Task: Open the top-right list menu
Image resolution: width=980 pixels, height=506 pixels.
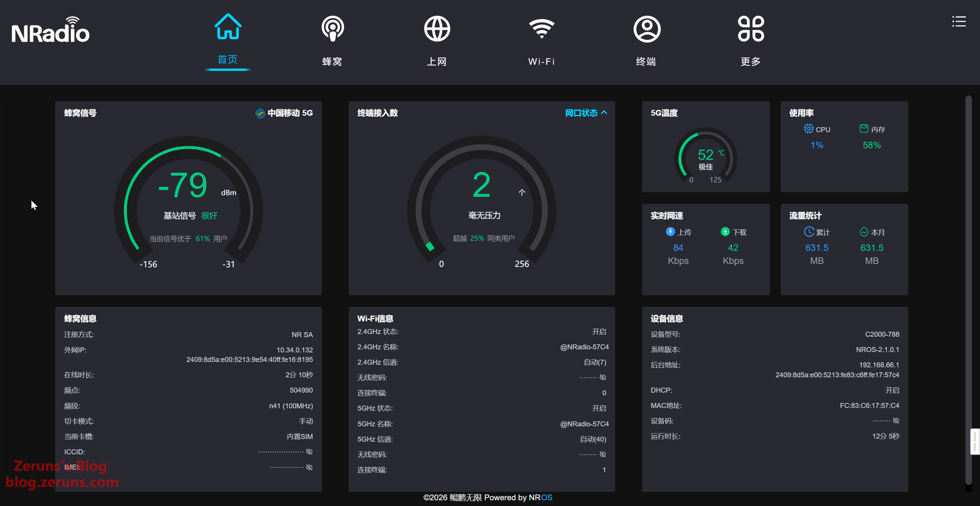Action: tap(959, 21)
